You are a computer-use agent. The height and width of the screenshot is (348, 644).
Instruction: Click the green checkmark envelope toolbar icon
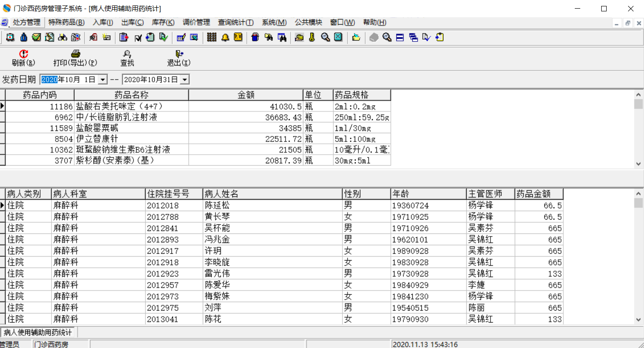click(x=36, y=37)
